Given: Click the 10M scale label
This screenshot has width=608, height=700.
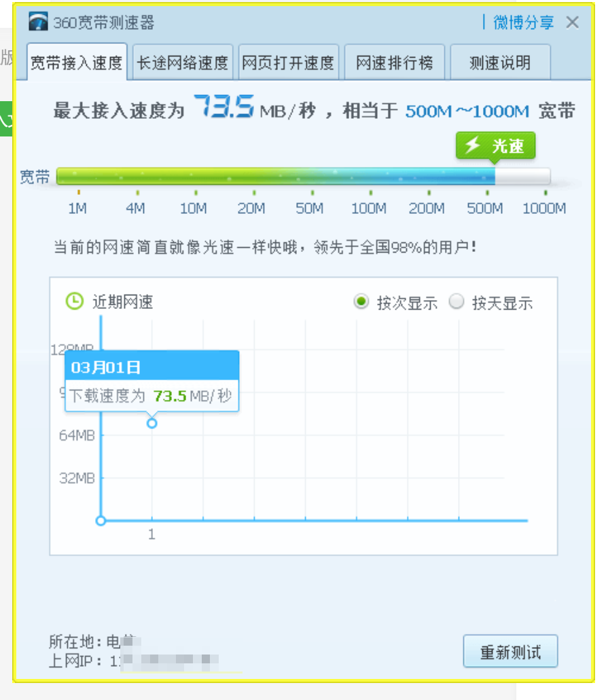Looking at the screenshot, I should (194, 208).
